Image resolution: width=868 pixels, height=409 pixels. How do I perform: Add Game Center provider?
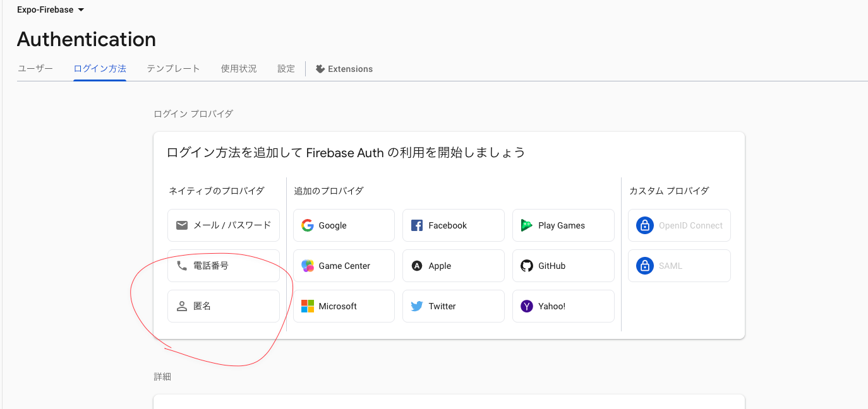tap(344, 266)
